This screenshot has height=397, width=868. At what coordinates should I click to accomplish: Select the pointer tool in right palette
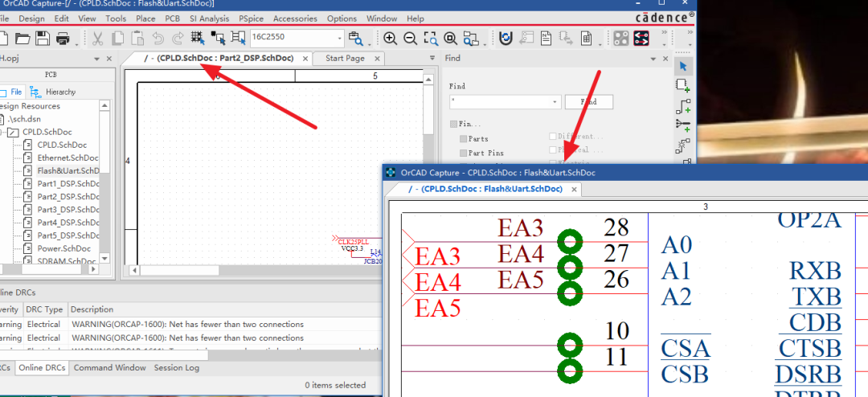683,67
